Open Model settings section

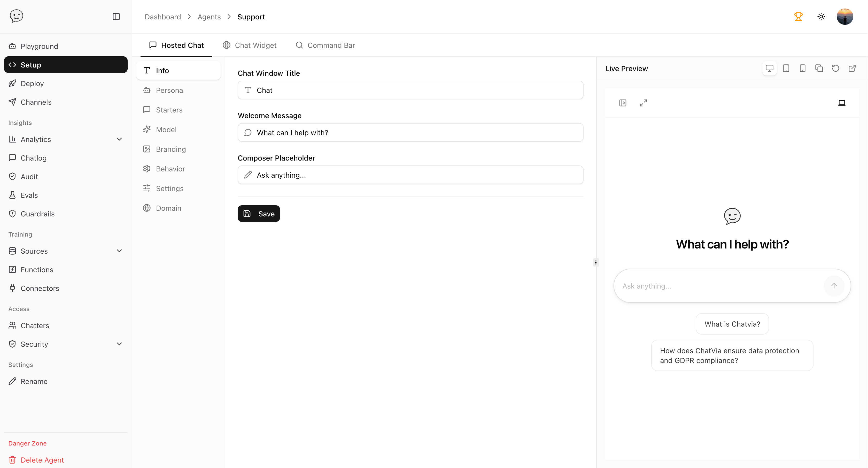point(178,130)
